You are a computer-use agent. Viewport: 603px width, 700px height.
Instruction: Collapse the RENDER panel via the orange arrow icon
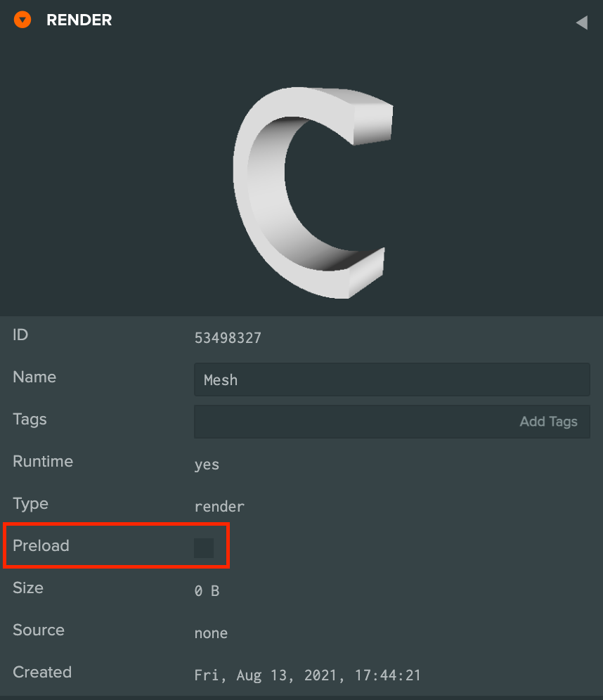click(22, 20)
